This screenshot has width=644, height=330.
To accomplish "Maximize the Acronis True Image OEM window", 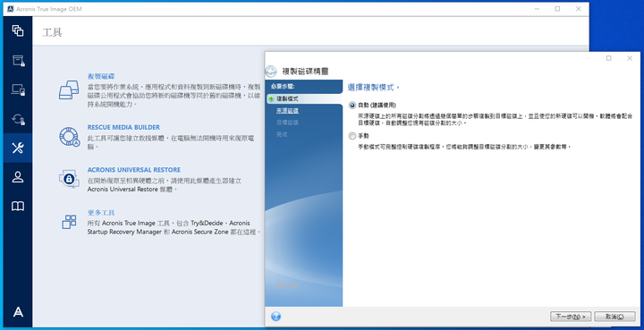I will click(557, 9).
